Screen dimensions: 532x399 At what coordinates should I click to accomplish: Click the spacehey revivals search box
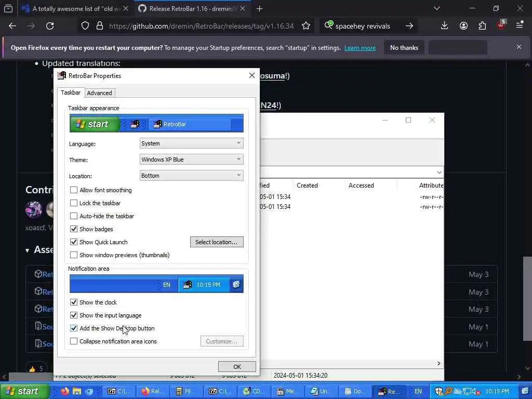pos(362,26)
